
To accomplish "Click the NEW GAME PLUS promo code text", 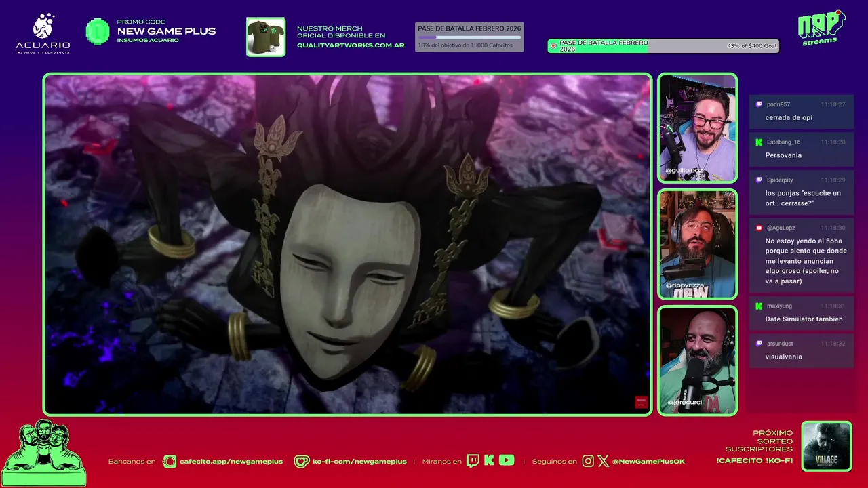I will click(166, 31).
